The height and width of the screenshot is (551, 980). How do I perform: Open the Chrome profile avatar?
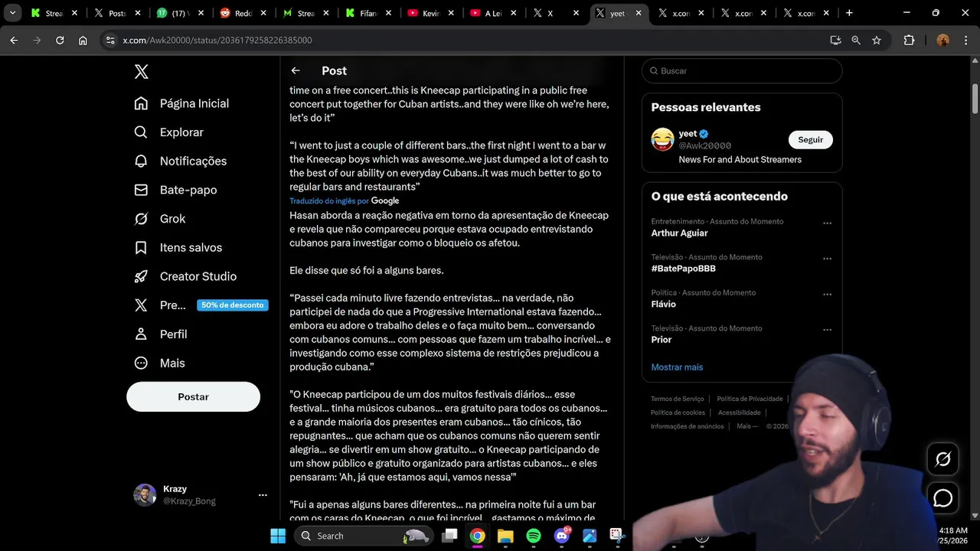(942, 40)
